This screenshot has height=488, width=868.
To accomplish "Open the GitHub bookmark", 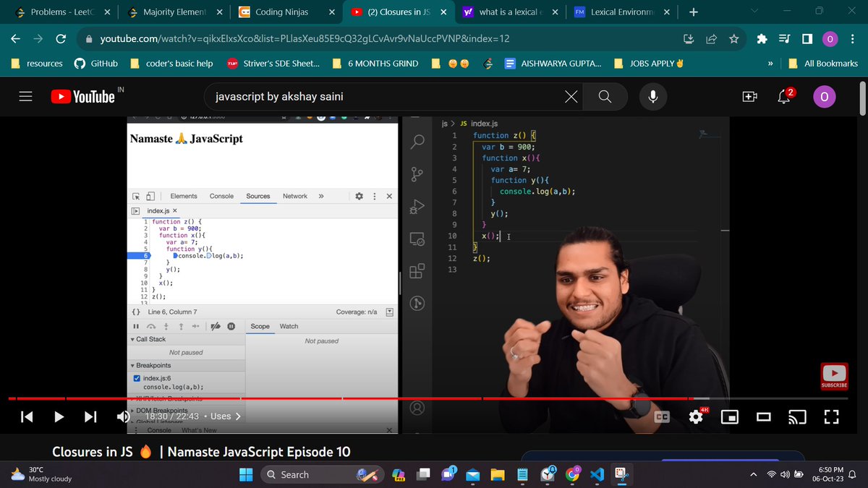I will (x=96, y=64).
